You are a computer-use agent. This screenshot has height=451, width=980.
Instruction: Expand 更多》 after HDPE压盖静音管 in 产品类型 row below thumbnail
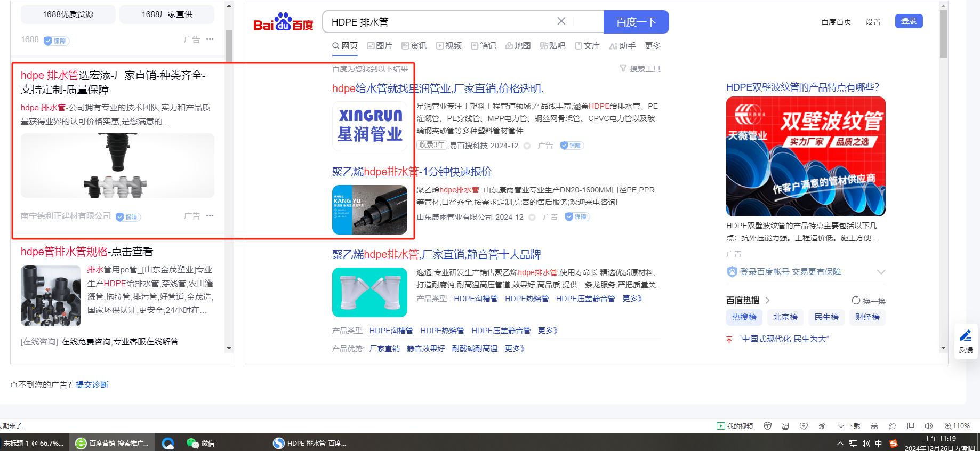[548, 331]
